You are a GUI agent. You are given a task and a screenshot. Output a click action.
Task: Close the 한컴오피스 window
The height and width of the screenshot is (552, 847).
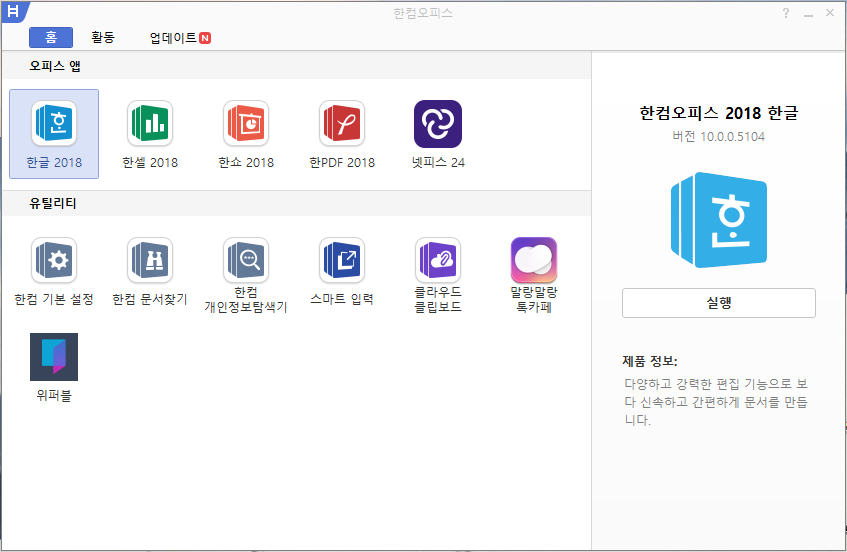(830, 12)
